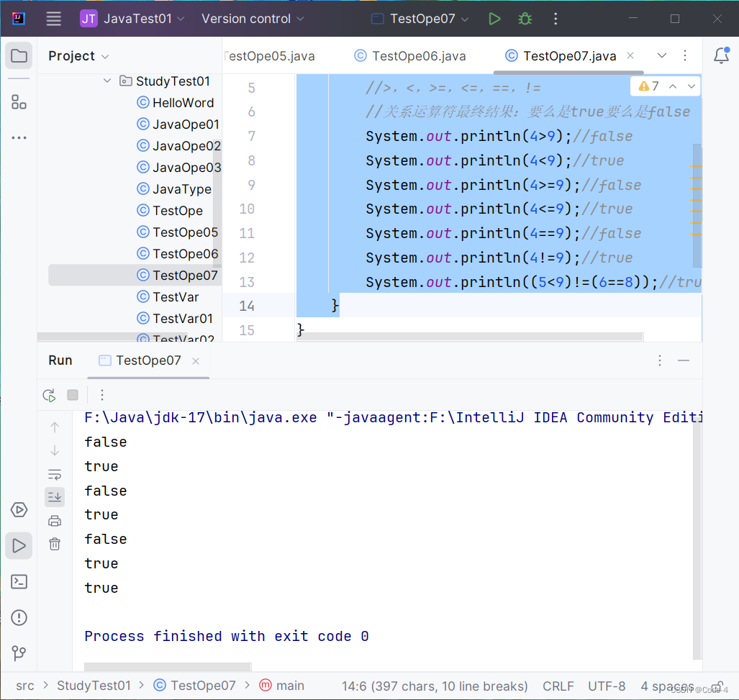Click the warnings count indicator 7
Image resolution: width=739 pixels, height=700 pixels.
pos(648,86)
